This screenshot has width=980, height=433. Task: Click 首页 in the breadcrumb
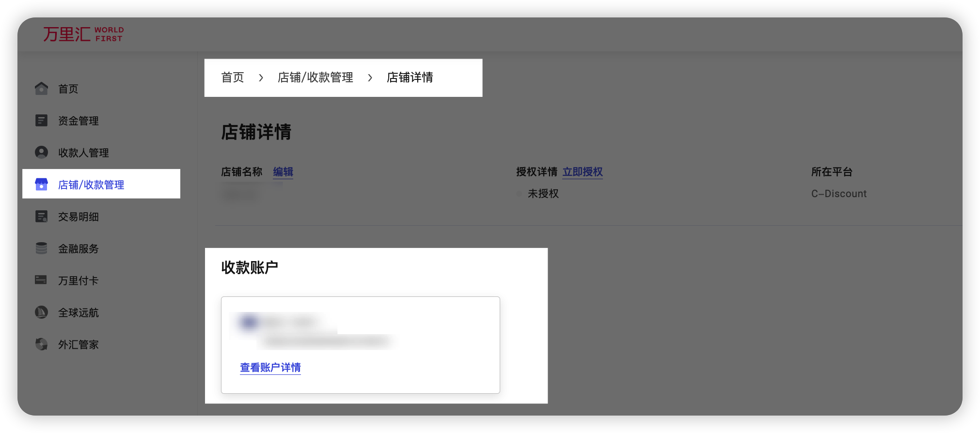pyautogui.click(x=233, y=77)
